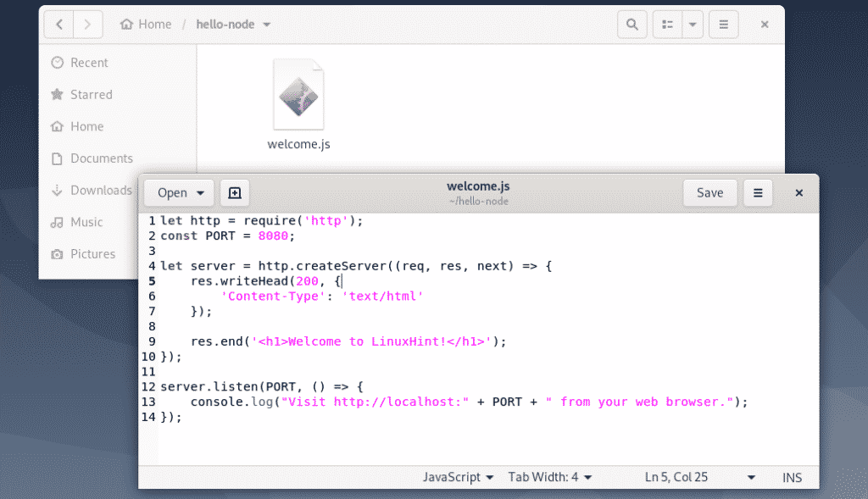Select Recent in the sidebar

point(89,63)
